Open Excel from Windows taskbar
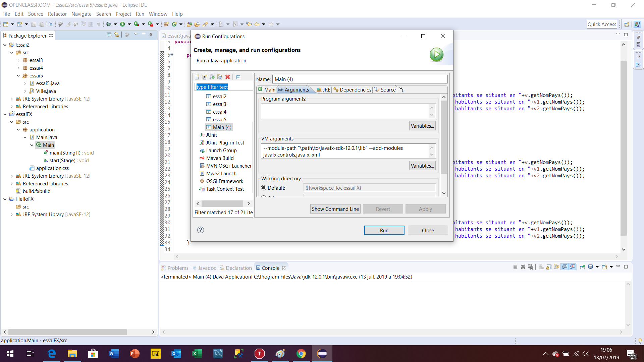 point(197,354)
